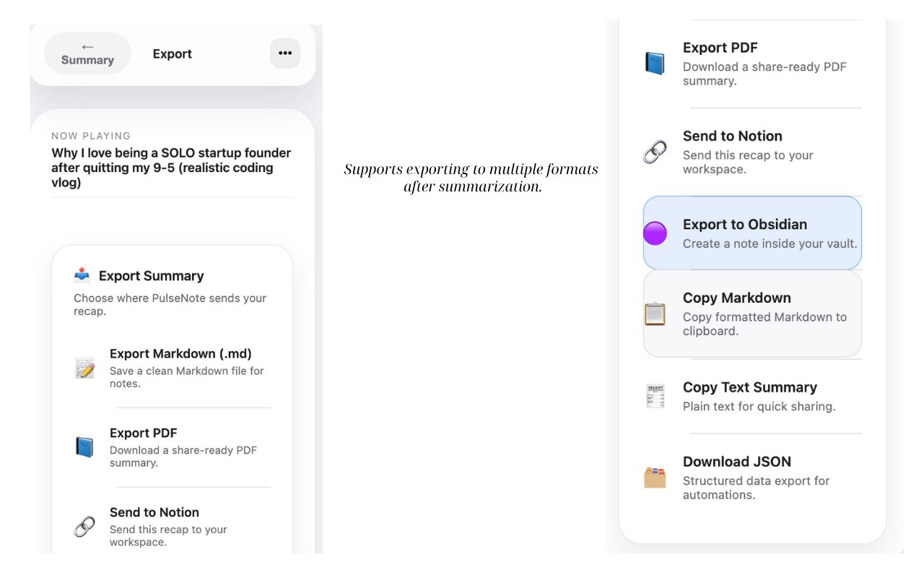Click the Export header title
The height and width of the screenshot is (578, 924).
[x=173, y=54]
